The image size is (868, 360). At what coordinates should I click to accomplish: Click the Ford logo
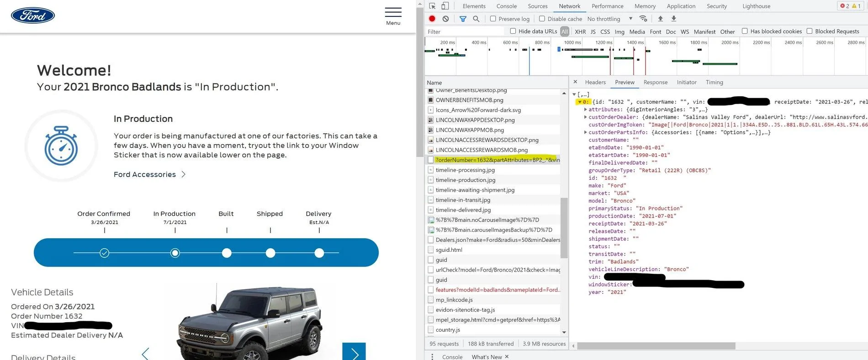pos(33,16)
